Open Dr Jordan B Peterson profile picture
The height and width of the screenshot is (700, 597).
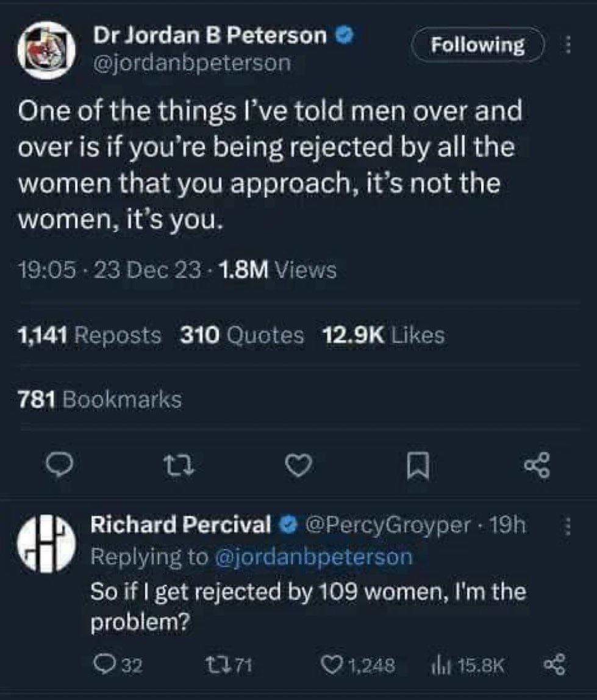point(47,51)
